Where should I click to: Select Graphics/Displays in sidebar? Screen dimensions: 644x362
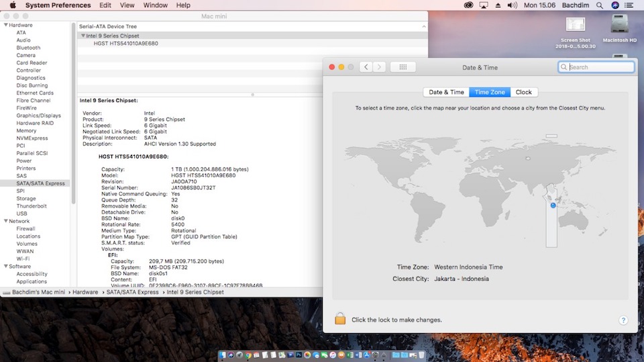pos(39,116)
